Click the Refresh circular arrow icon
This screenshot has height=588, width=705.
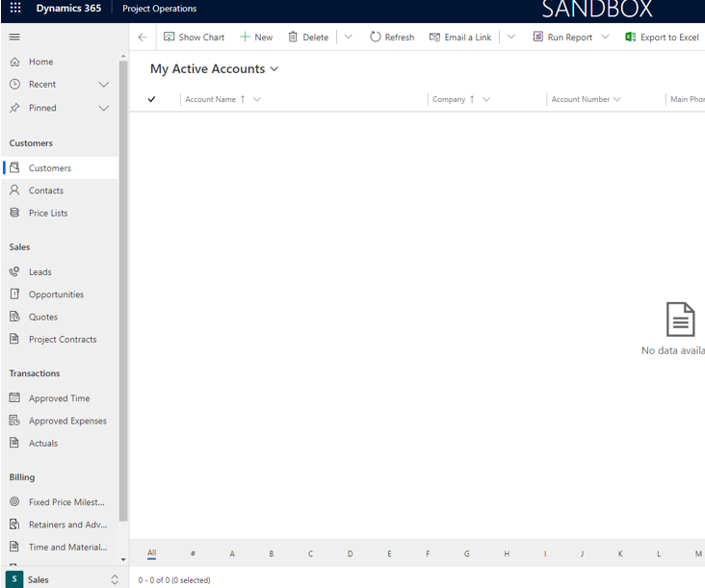pos(375,37)
